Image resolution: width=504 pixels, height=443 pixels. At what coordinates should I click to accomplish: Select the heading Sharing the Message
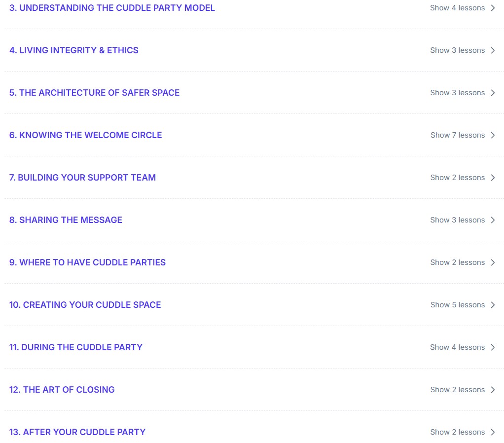pyautogui.click(x=66, y=220)
